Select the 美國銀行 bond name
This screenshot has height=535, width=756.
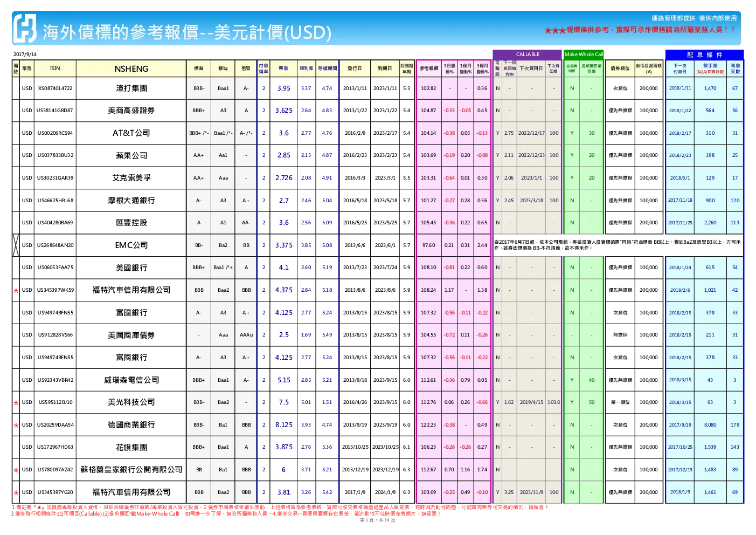tap(131, 267)
